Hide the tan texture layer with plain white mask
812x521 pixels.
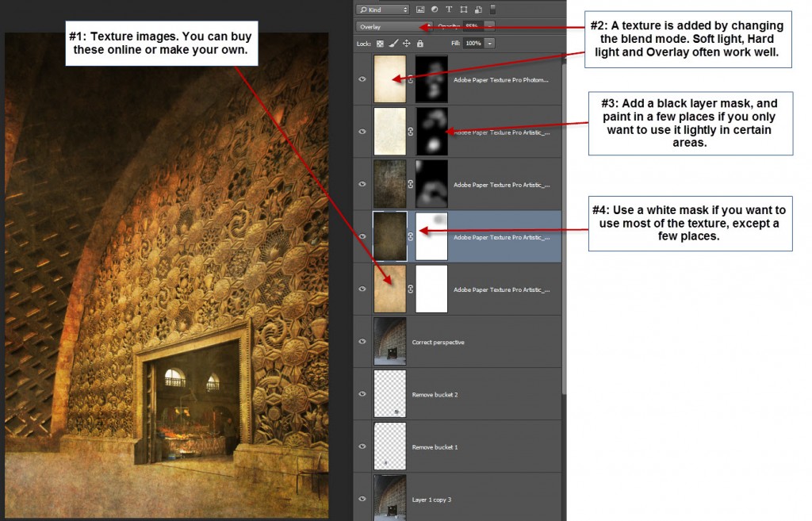click(362, 289)
